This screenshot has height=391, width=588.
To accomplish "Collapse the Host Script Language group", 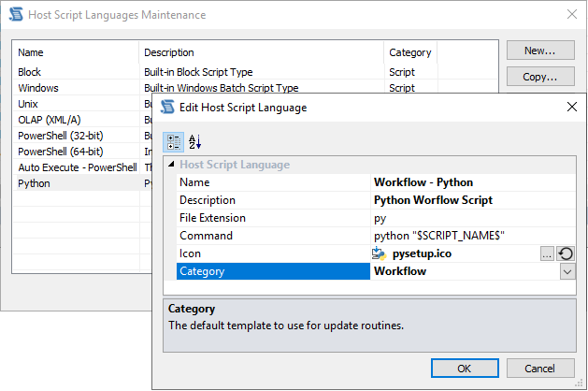I will 170,165.
